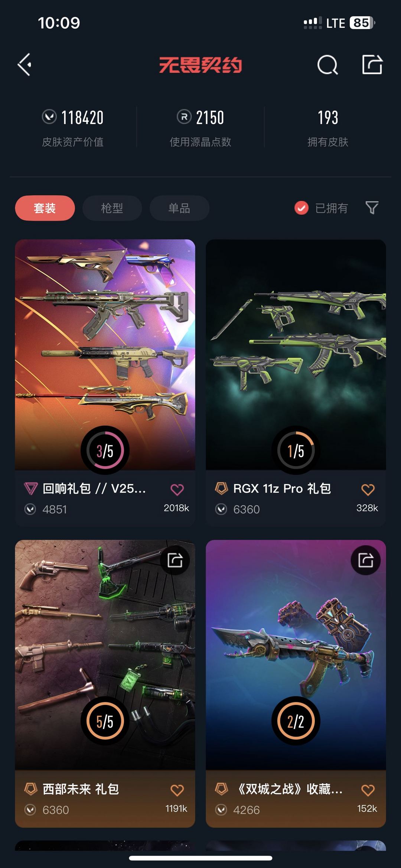Like the 《双城之战》收藏 bundle heart
Viewport: 401px width, 868px height.
coord(368,790)
